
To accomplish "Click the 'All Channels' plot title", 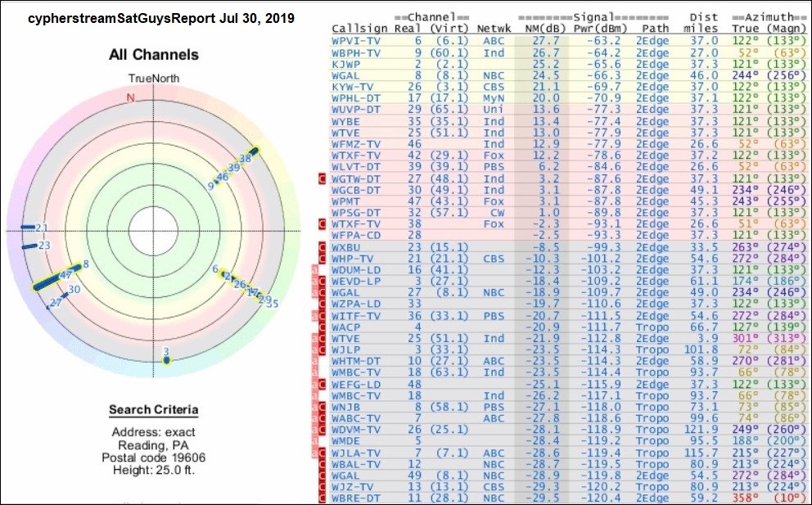I will [x=154, y=55].
